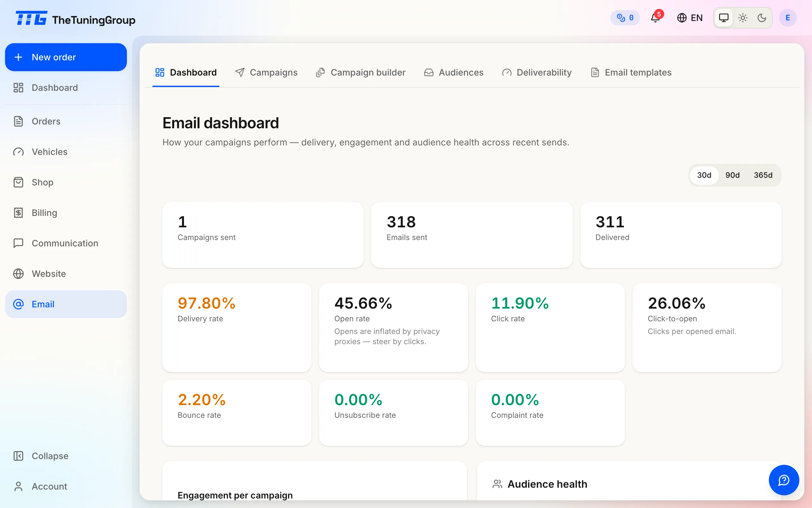This screenshot has height=508, width=812.
Task: Click the Audience health heading
Action: (547, 484)
